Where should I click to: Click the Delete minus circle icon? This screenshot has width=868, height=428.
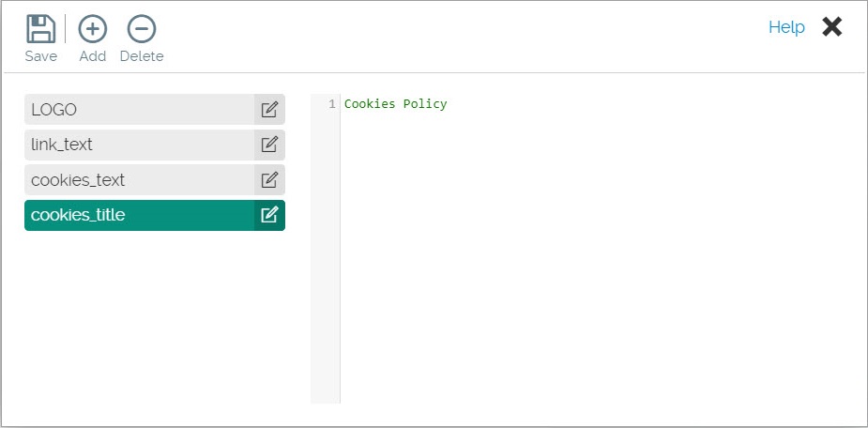(142, 29)
